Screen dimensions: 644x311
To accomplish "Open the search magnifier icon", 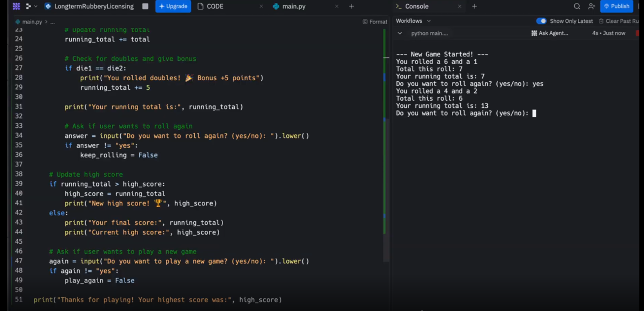I will pos(577,6).
